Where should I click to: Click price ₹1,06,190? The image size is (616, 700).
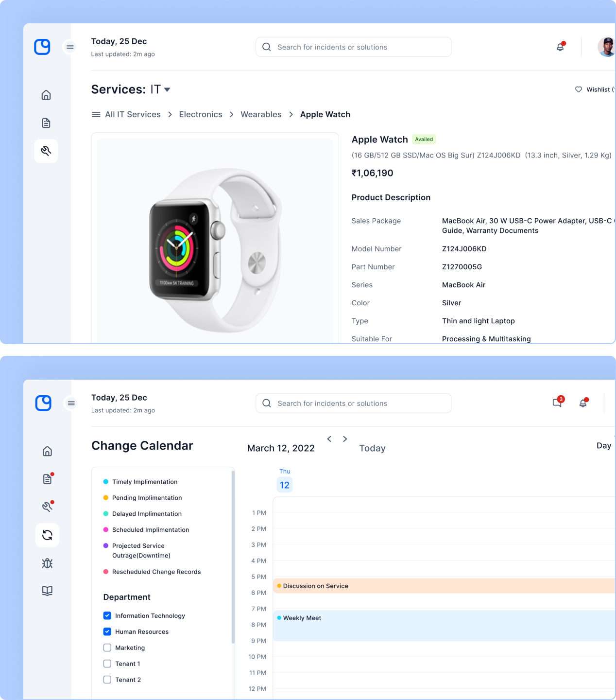(x=373, y=173)
